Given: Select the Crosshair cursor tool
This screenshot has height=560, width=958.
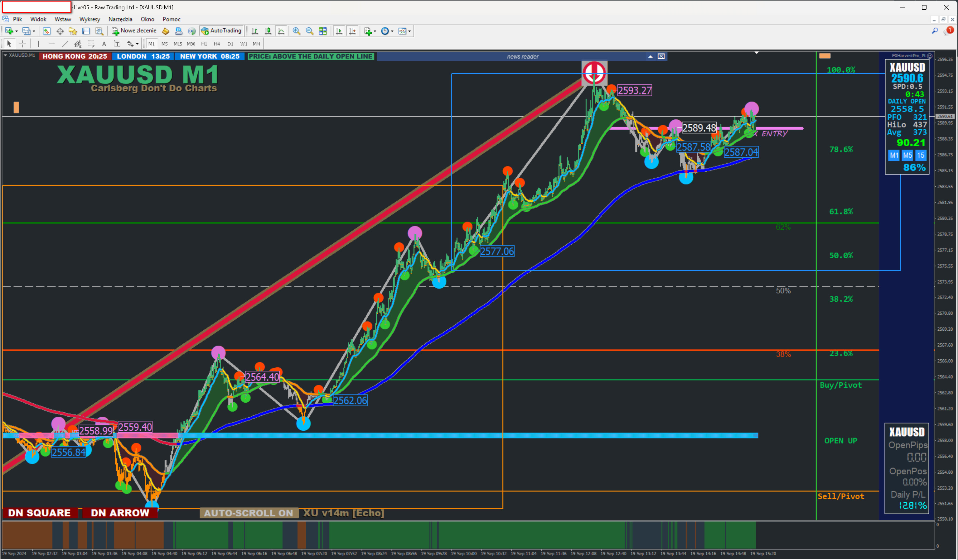Looking at the screenshot, I should click(23, 44).
